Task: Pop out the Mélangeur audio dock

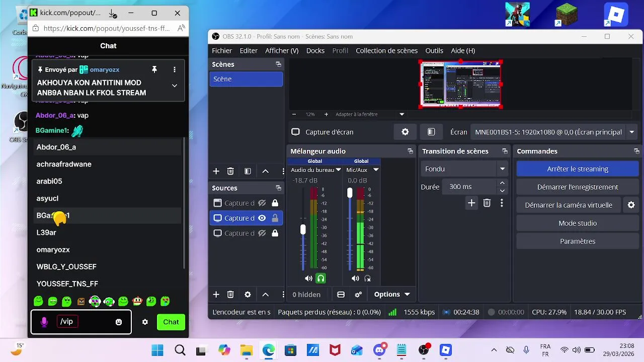Action: (410, 151)
